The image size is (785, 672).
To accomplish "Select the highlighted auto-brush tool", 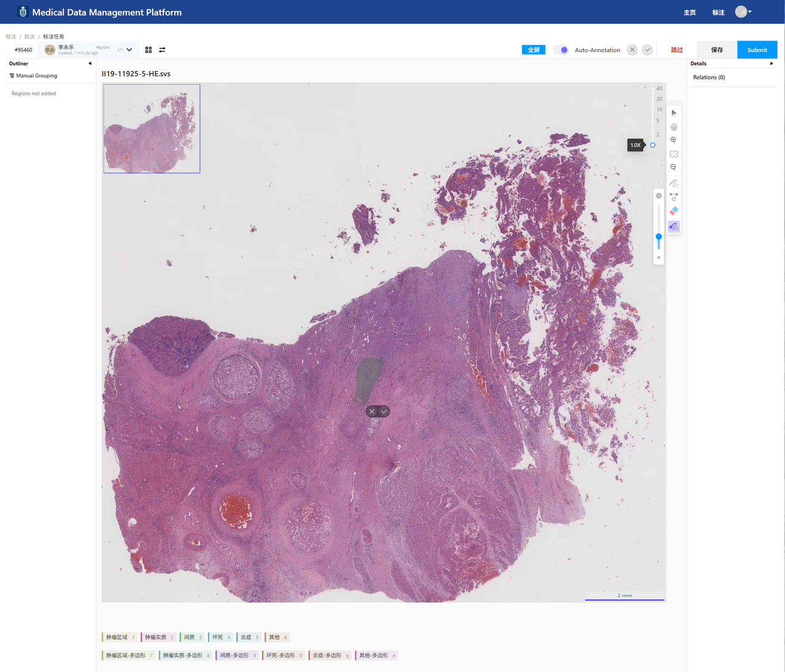I will click(x=673, y=227).
